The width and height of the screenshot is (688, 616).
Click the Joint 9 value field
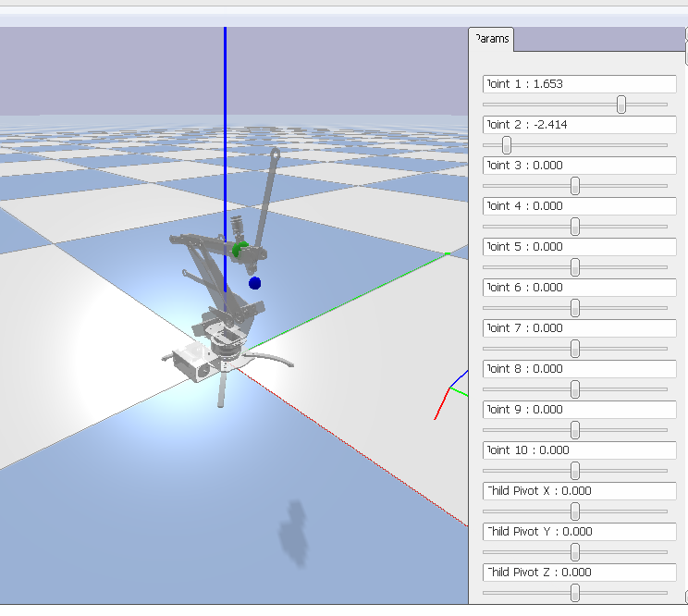coord(579,410)
